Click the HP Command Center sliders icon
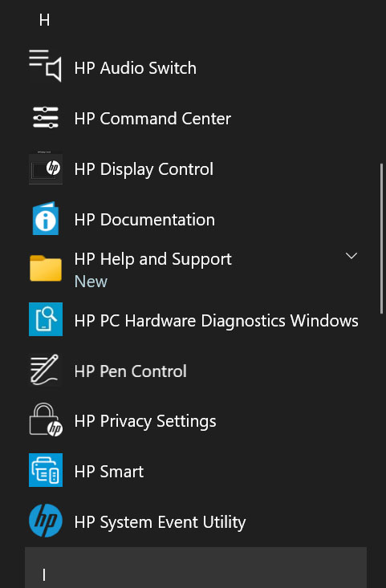The image size is (386, 588). (x=46, y=117)
